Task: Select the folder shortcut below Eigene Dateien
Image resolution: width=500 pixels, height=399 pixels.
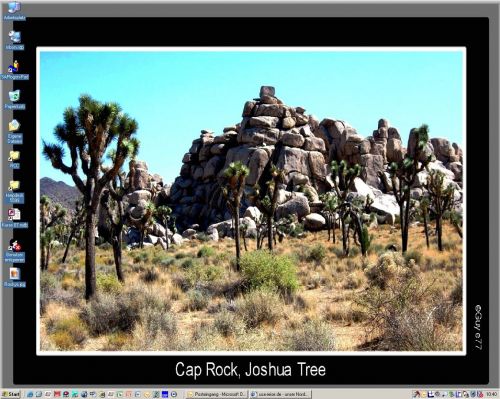Action: tap(15, 159)
